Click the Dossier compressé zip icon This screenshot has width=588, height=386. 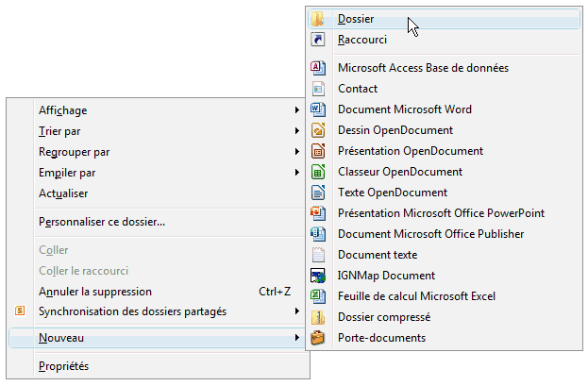(318, 317)
